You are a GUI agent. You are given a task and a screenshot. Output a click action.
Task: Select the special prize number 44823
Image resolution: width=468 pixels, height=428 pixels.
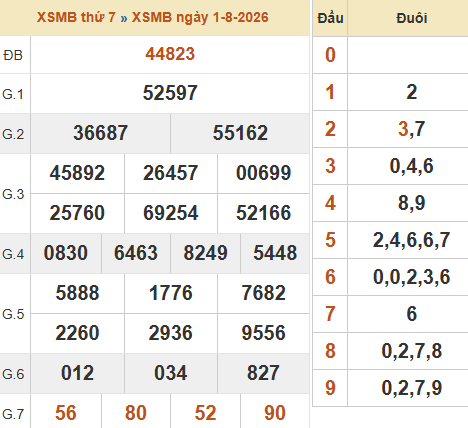click(x=170, y=54)
